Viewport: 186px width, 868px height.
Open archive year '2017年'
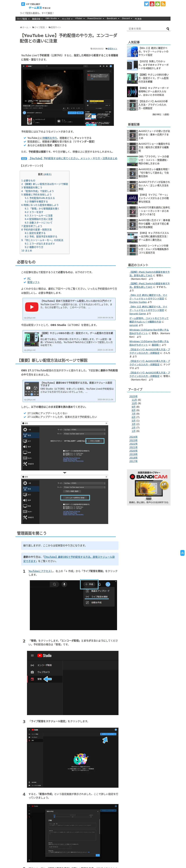[x=133, y=461]
